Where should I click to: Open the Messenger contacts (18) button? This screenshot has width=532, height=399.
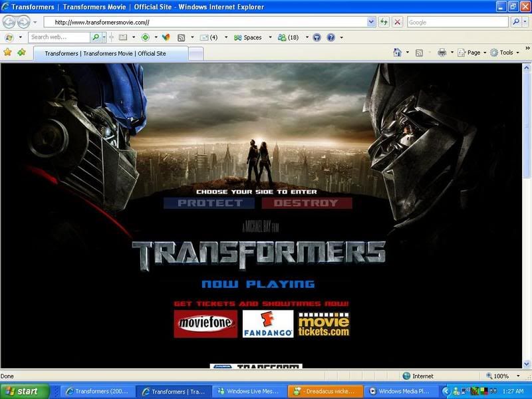pos(288,37)
